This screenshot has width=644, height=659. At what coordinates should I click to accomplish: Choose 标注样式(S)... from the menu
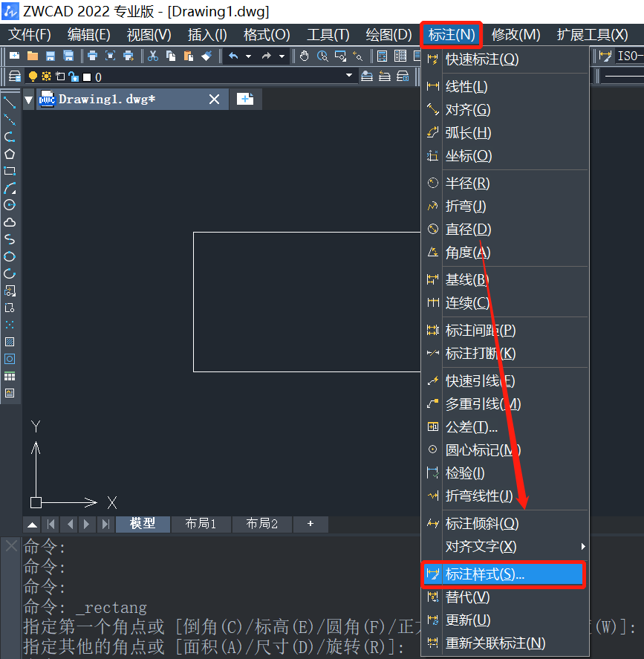(x=504, y=574)
